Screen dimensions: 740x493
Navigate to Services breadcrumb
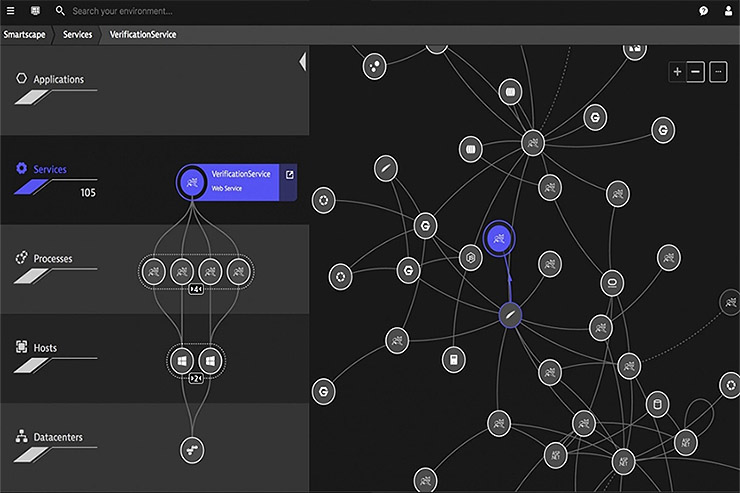(x=77, y=34)
